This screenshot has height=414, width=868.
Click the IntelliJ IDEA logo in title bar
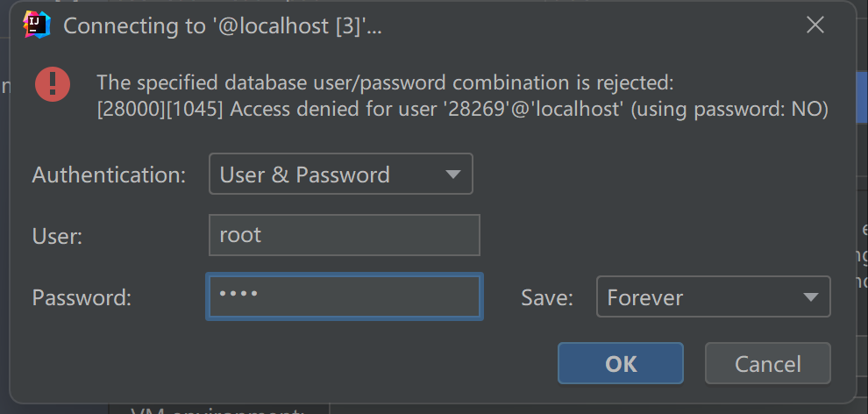click(37, 25)
